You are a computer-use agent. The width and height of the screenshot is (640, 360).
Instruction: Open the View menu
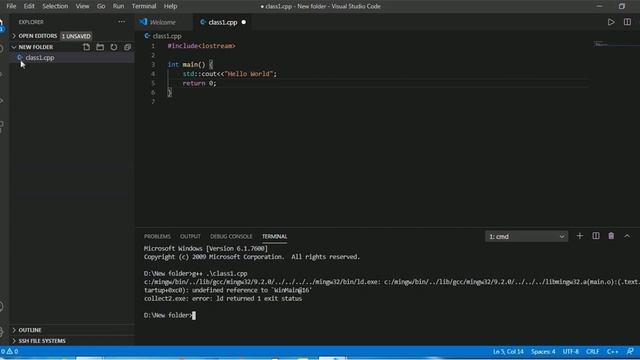click(82, 6)
